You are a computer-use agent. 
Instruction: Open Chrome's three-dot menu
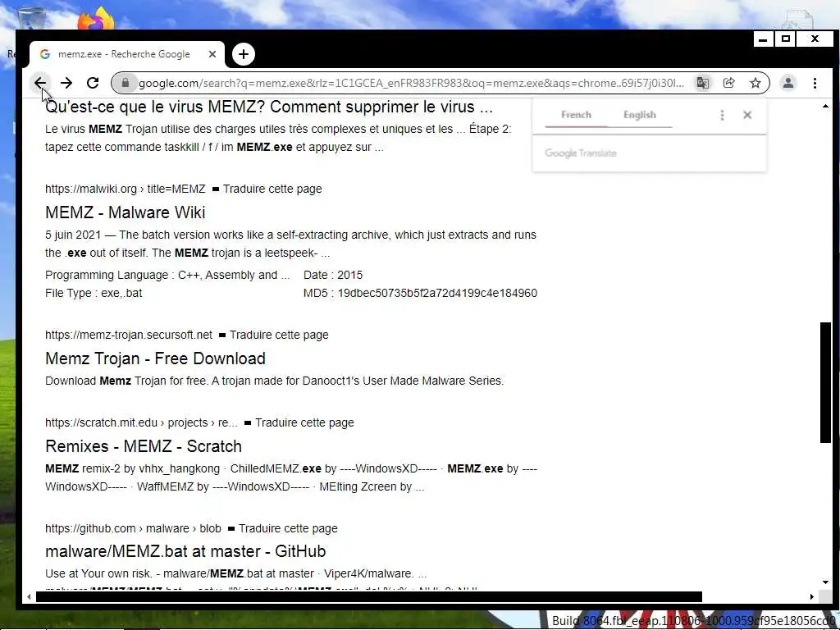[815, 83]
